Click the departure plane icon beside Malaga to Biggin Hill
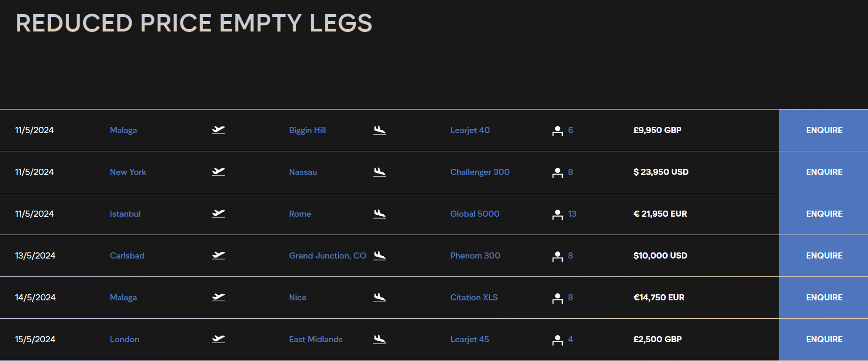Viewport: 868px width, 361px height. tap(219, 130)
